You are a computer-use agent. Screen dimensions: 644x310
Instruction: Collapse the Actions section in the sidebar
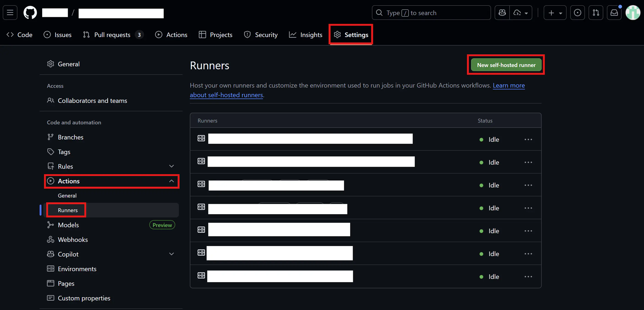point(172,181)
